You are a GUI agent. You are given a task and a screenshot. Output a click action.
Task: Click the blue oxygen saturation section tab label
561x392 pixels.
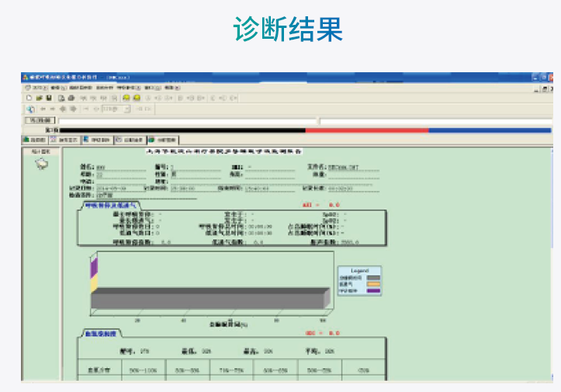pyautogui.click(x=101, y=334)
